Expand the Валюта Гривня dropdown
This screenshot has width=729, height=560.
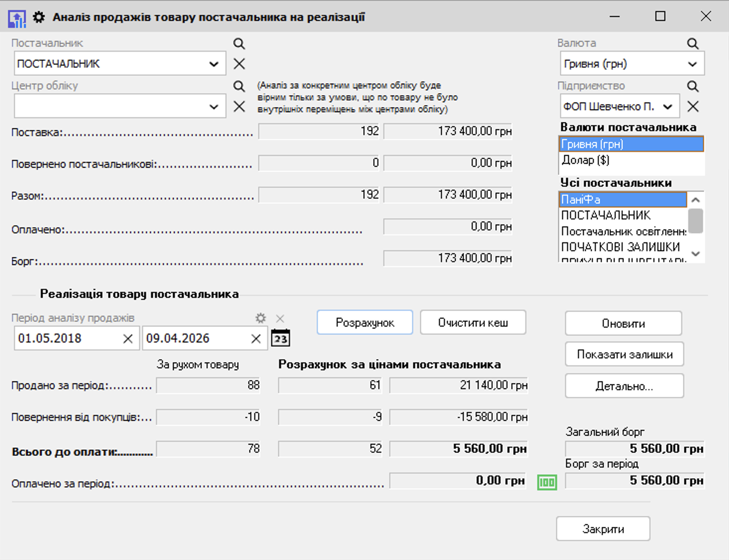692,64
